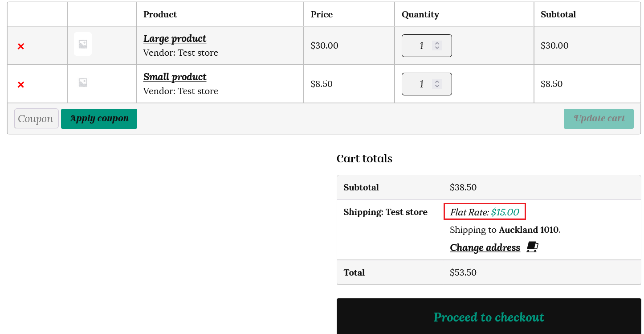This screenshot has height=334, width=644.
Task: Select the Flat Rate $15.00 shipping option
Action: pyautogui.click(x=485, y=212)
